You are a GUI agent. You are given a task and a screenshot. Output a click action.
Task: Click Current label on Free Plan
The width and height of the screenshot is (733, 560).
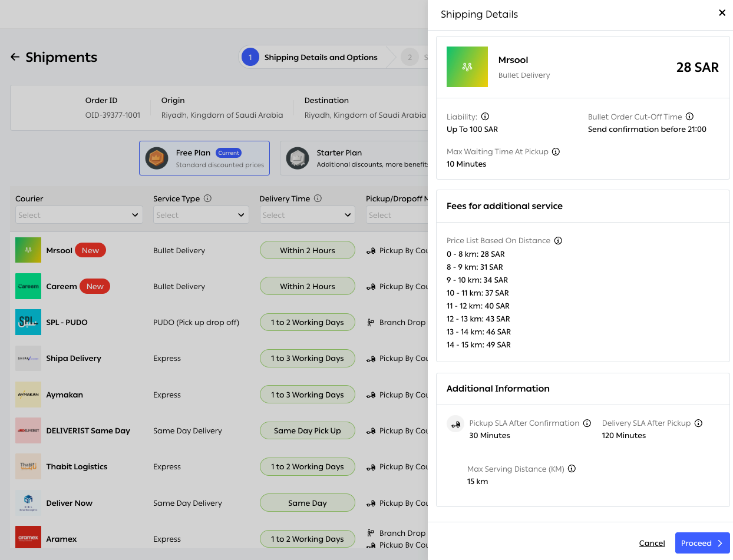click(x=229, y=153)
